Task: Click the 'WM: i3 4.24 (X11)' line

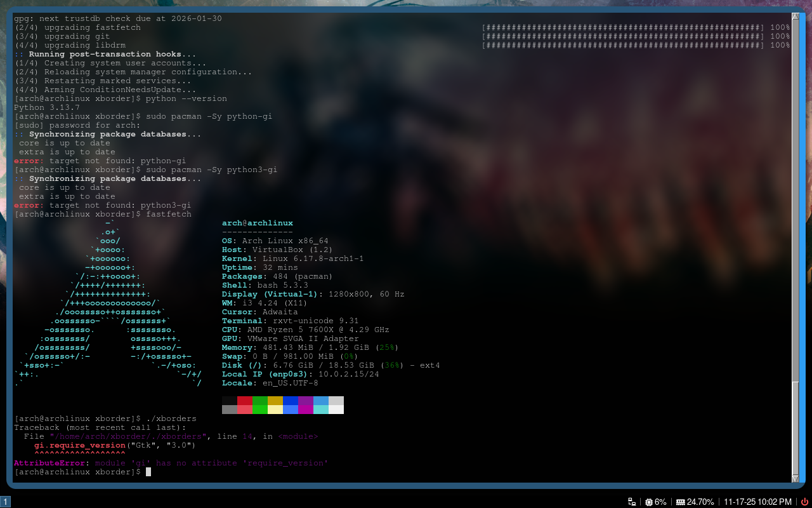Action: (x=265, y=303)
